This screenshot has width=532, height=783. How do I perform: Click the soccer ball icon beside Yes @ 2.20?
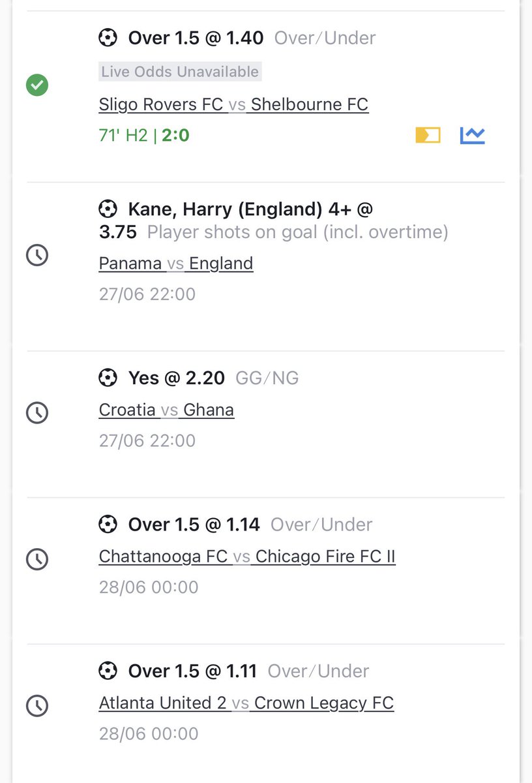click(x=108, y=377)
